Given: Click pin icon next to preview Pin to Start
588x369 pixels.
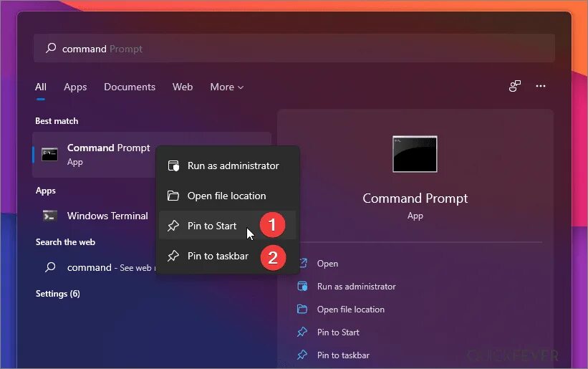Looking at the screenshot, I should coord(302,332).
